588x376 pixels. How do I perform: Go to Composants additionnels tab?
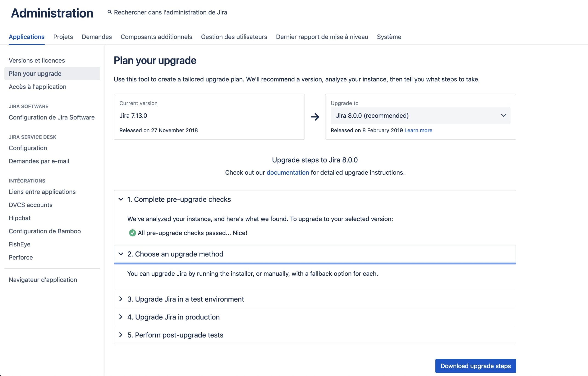point(156,37)
